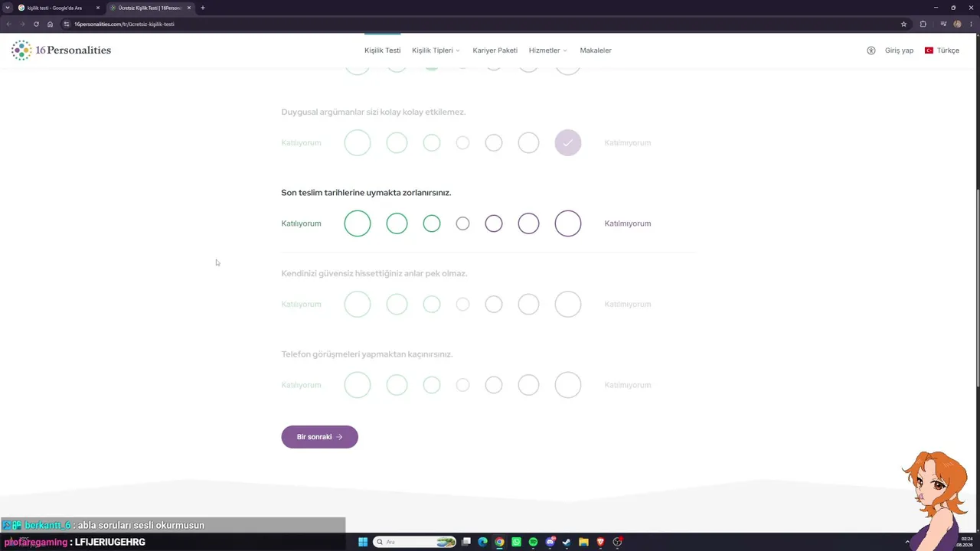
Task: Choose moderate disagree for 'Kendinizi güvensiz' question
Action: point(528,305)
